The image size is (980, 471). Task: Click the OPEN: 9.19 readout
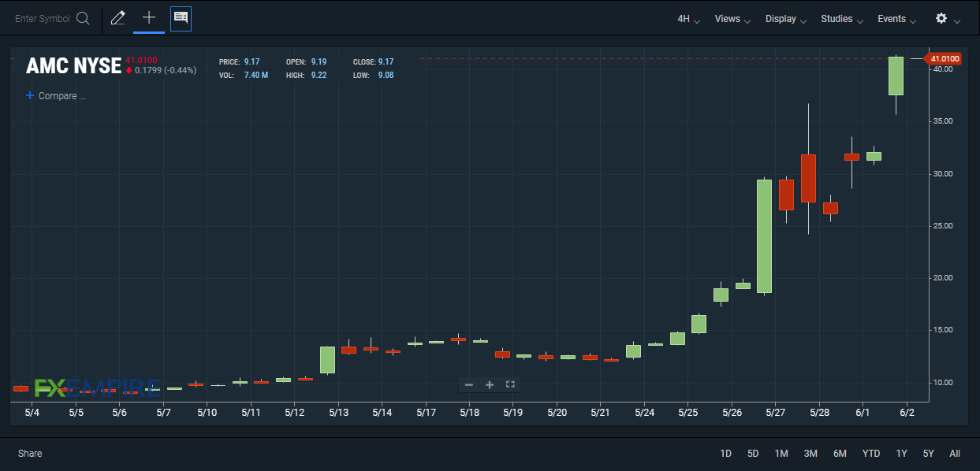tap(307, 61)
